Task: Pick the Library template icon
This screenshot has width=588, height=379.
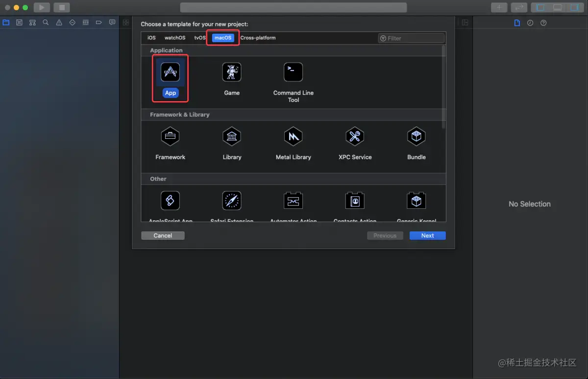Action: tap(232, 136)
